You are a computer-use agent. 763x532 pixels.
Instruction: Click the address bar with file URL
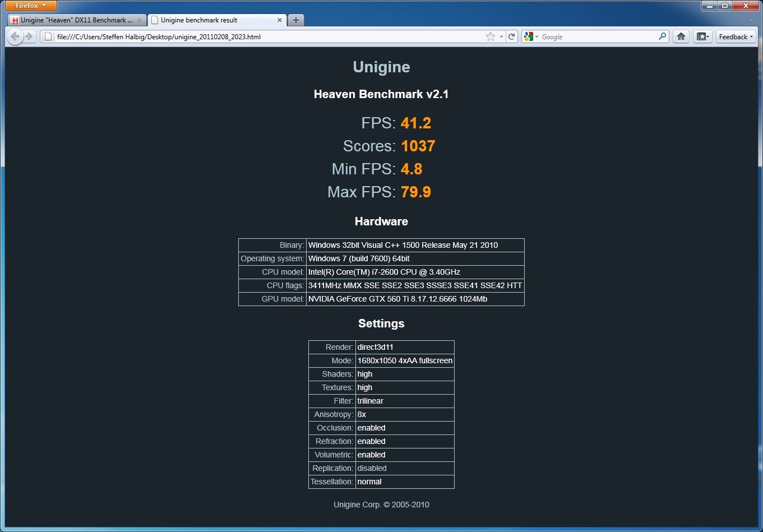(x=263, y=36)
